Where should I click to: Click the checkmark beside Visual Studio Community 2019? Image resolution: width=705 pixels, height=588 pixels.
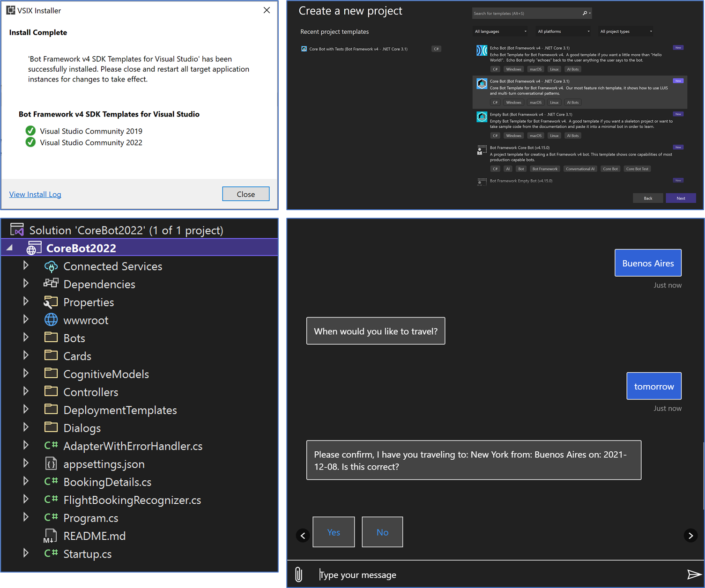click(30, 131)
